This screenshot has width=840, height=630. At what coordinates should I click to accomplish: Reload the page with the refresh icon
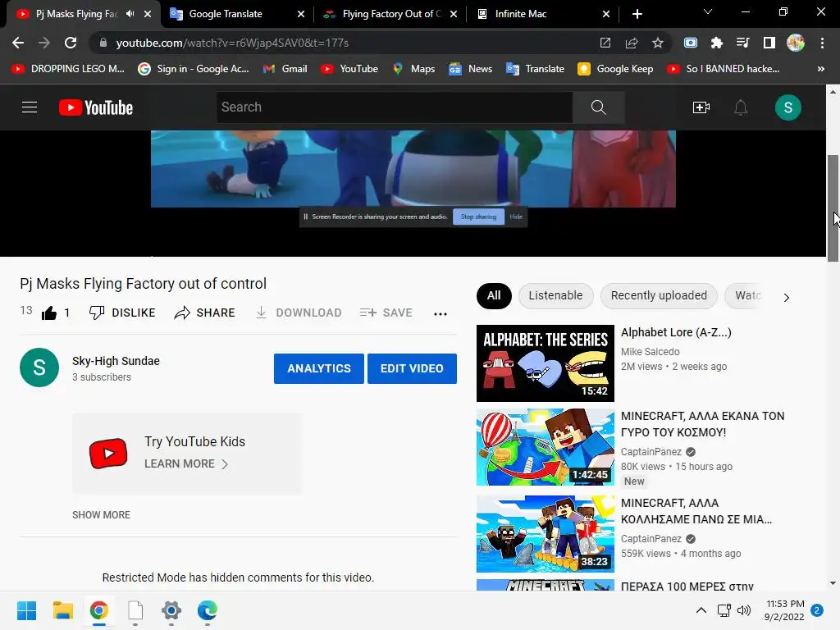click(x=71, y=43)
